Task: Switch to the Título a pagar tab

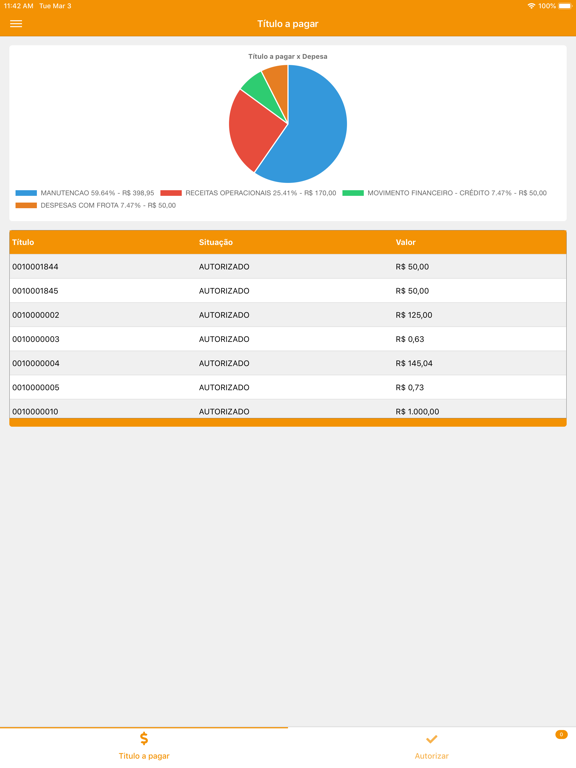Action: click(x=144, y=747)
